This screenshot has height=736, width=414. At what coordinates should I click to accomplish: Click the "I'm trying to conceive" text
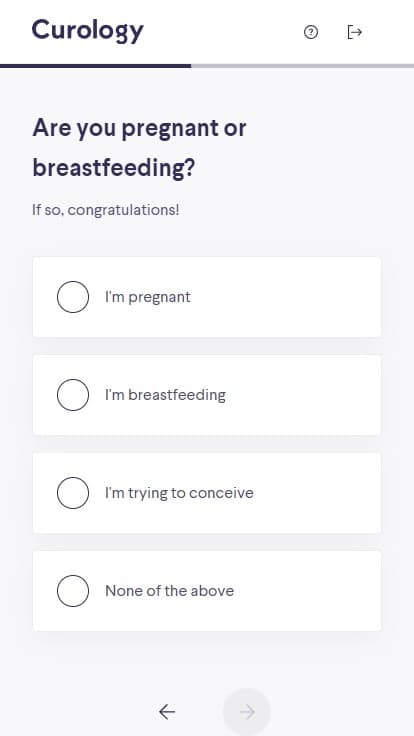point(179,493)
